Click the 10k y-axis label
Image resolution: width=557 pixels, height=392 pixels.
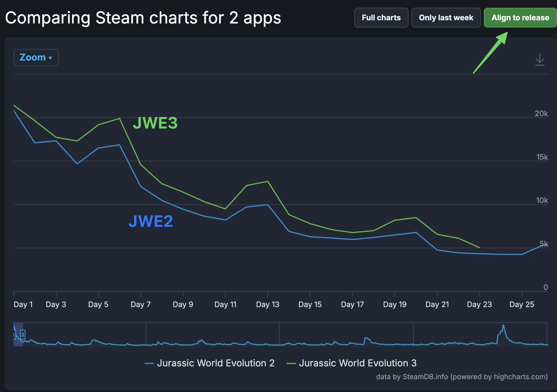pyautogui.click(x=542, y=200)
